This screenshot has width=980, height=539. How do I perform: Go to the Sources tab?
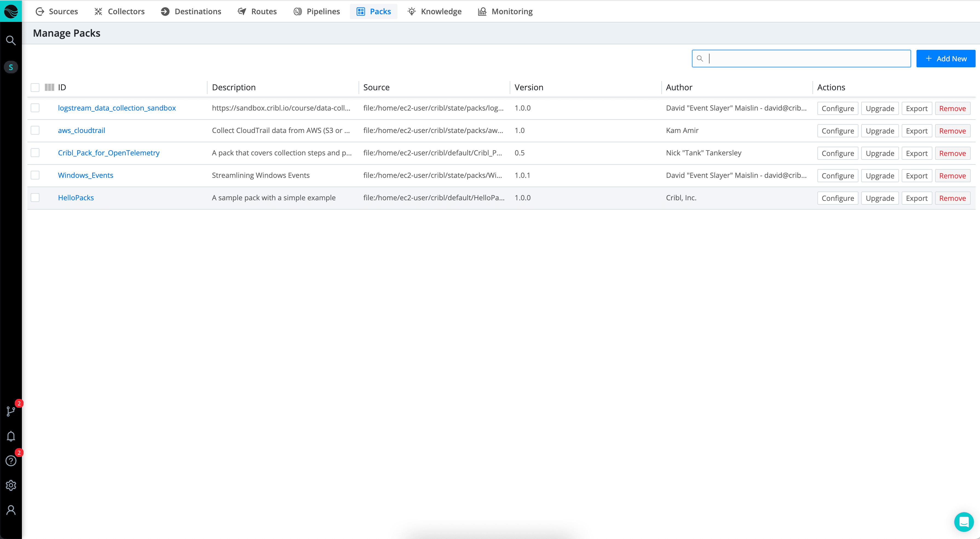57,11
